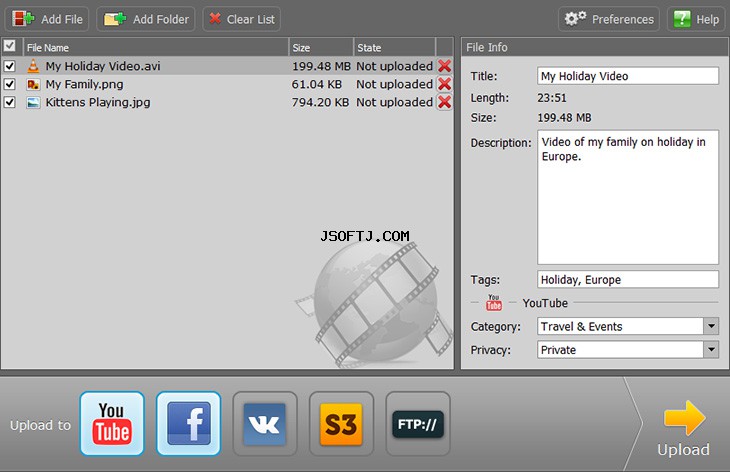
Task: Click the Add Folder button
Action: pyautogui.click(x=146, y=19)
